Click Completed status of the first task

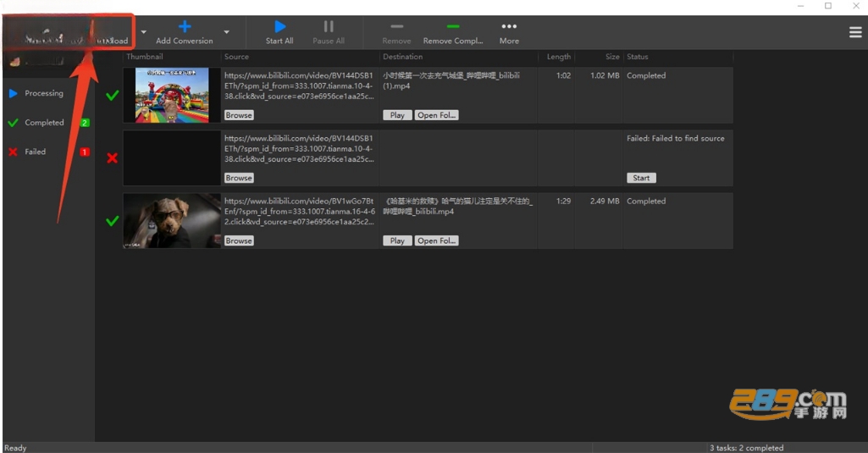tap(646, 75)
